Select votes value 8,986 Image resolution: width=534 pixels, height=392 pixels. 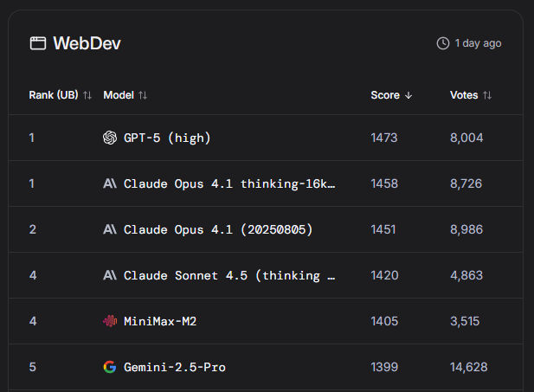(466, 229)
